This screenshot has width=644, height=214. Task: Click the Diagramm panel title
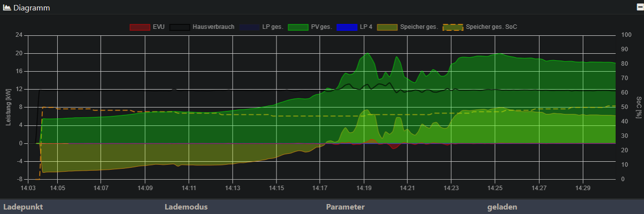31,8
